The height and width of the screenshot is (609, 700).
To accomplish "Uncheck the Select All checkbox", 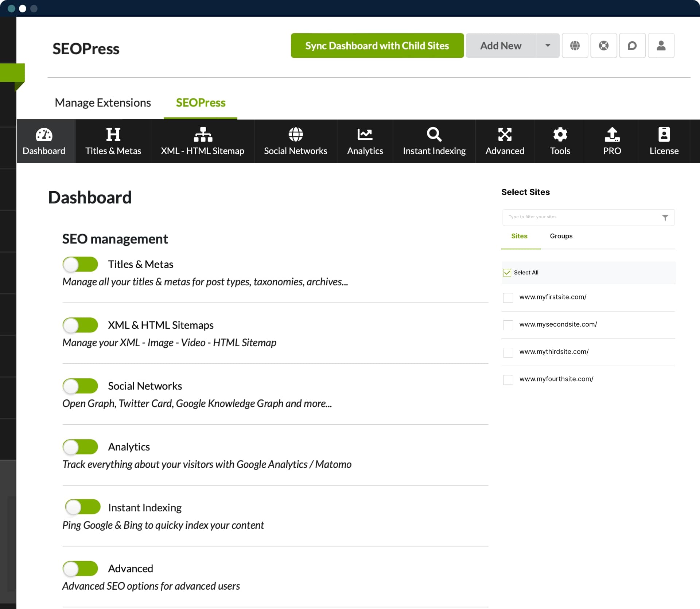I will coord(507,273).
